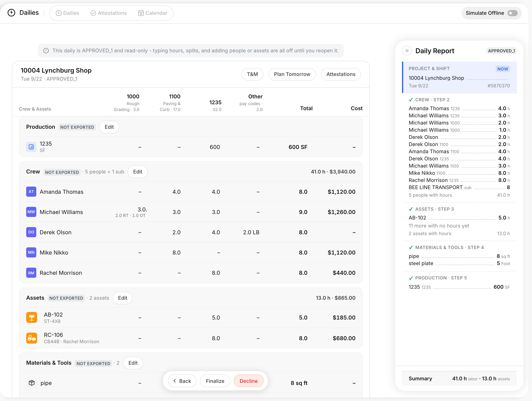The image size is (532, 401).
Task: Click steel plate report row
Action: (x=459, y=263)
